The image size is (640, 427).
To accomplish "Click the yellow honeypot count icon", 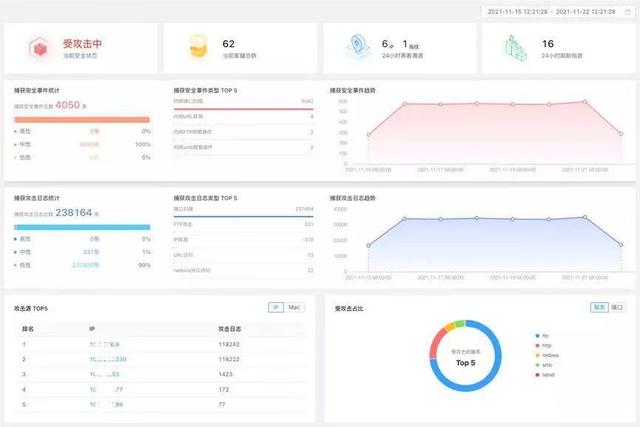I will coord(199,47).
